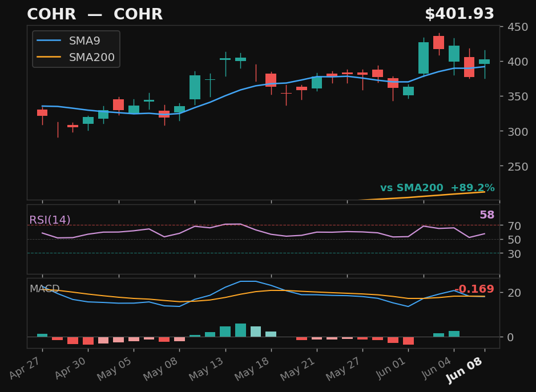Screen dimensions: 536x392
Task: Click the MACD 0 axis label
Action: (x=510, y=337)
